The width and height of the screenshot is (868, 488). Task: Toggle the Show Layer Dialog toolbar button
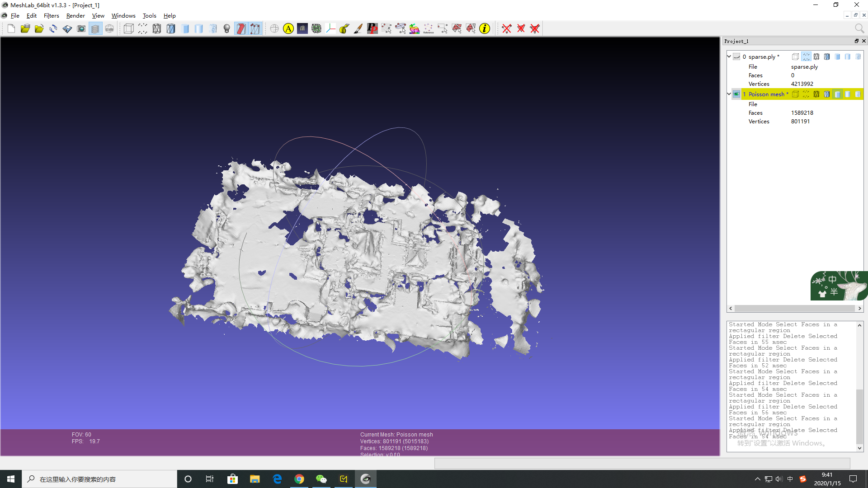tap(95, 29)
